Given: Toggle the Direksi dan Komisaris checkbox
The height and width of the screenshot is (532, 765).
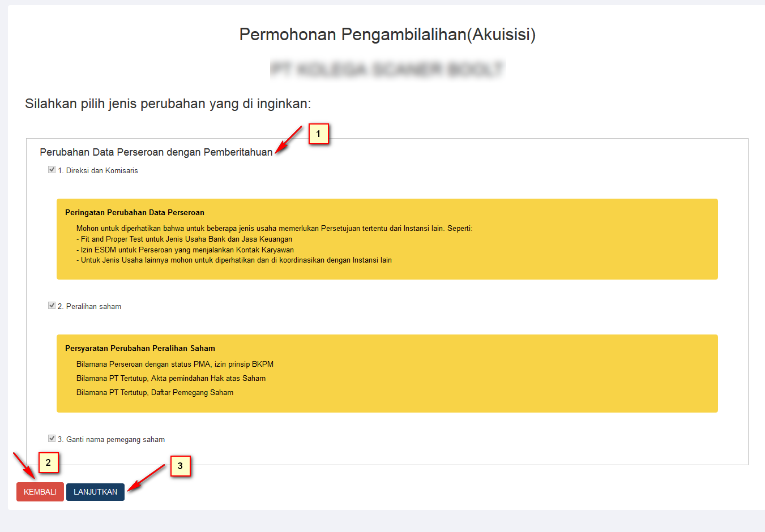Looking at the screenshot, I should click(x=52, y=170).
